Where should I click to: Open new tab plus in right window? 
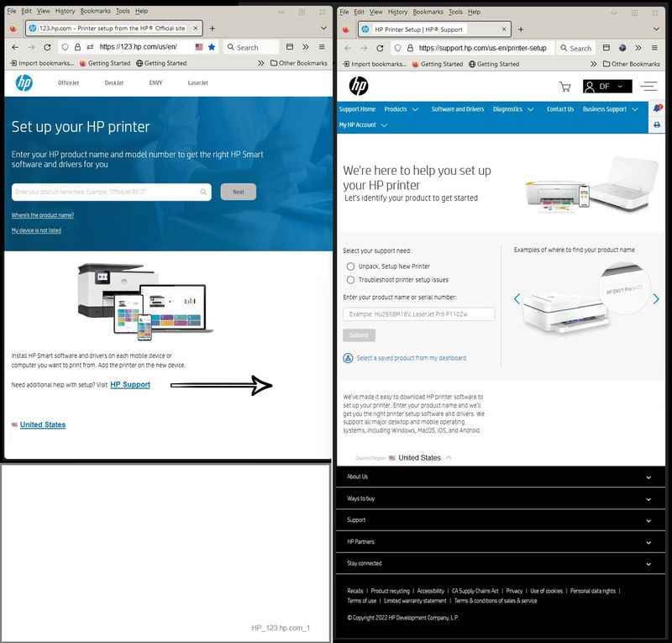click(521, 29)
